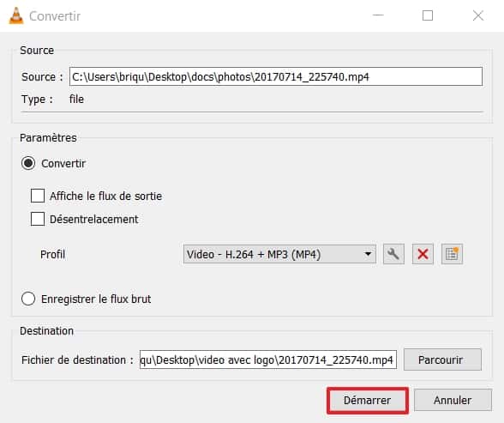
Task: Close the Convertir dialog
Action: 478,15
